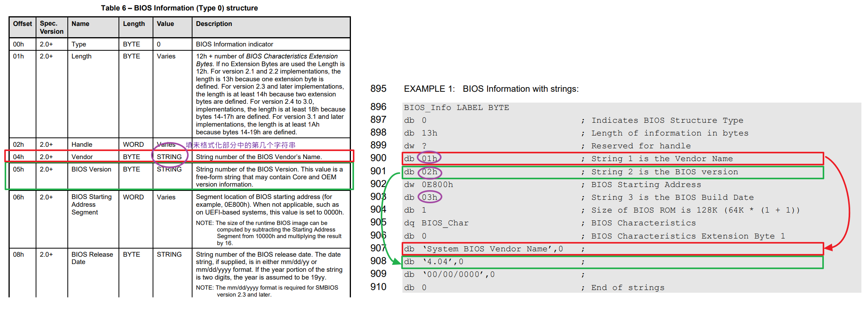Click the "Offset" column header

coord(22,24)
